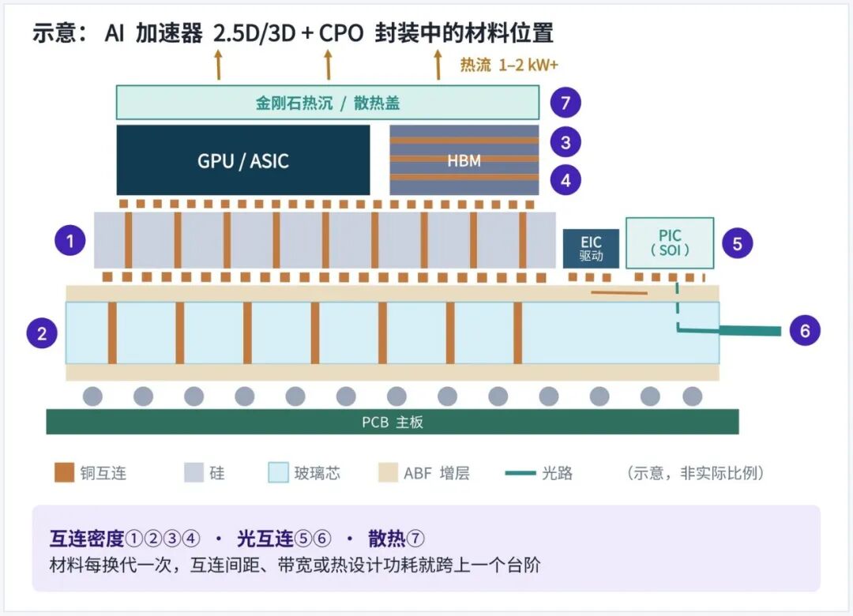Click the beige ABF 增层 legend swatch

pyautogui.click(x=388, y=472)
